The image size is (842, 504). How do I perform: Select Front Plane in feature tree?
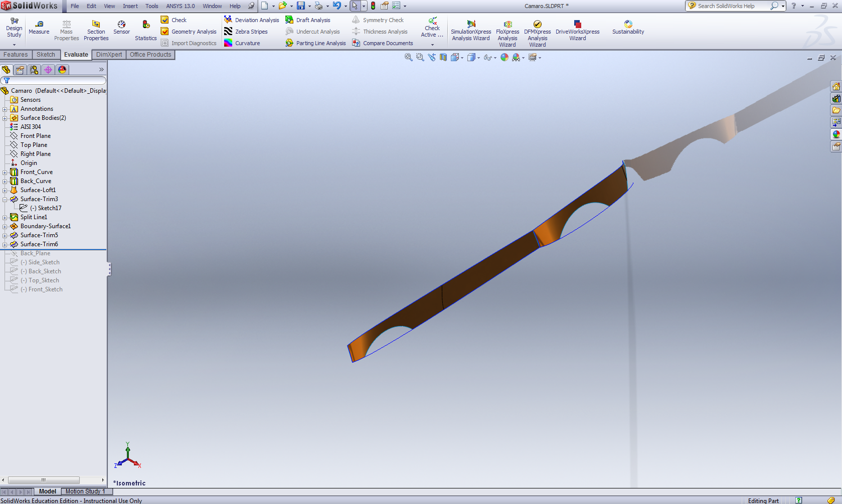click(35, 136)
